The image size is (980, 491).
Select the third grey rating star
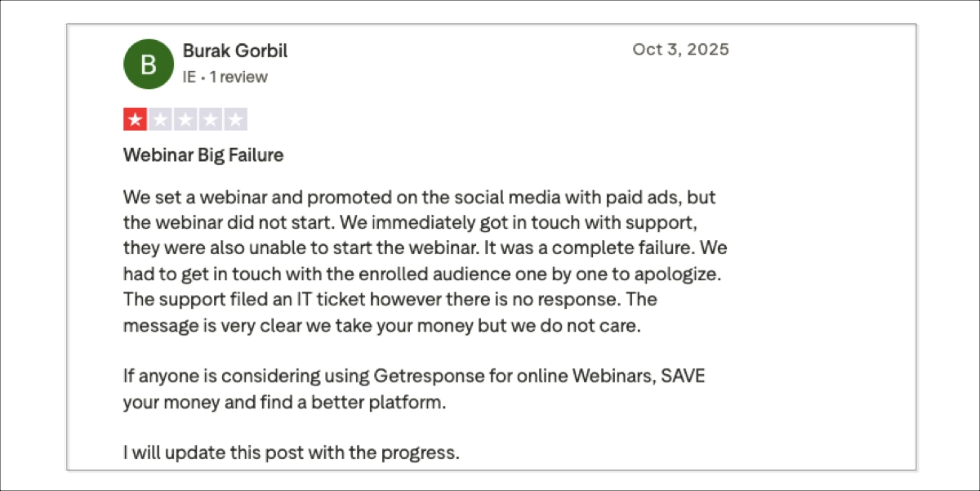coord(185,120)
